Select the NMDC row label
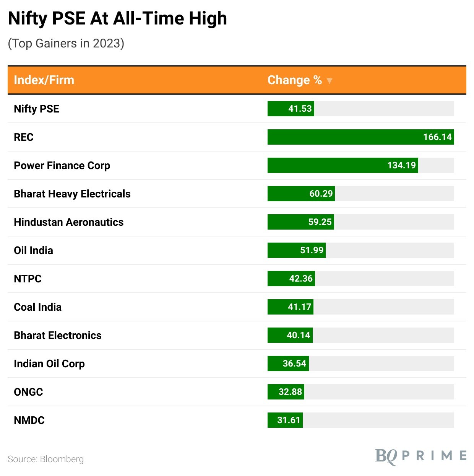Viewport: 474px width, 476px height. tap(29, 420)
